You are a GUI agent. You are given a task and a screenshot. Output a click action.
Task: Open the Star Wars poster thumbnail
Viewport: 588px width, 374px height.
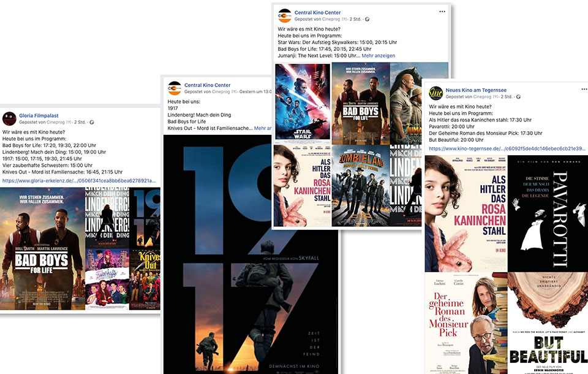[303, 104]
